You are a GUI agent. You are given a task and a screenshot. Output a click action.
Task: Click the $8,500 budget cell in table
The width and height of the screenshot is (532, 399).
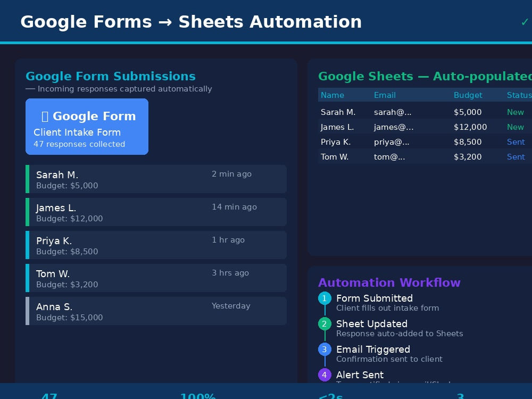pyautogui.click(x=468, y=142)
